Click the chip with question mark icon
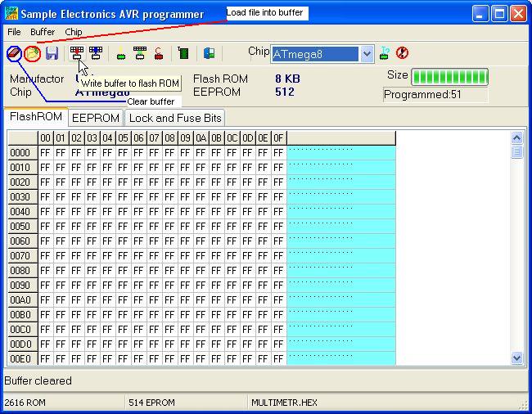Viewport: 532px width, 414px height. tap(385, 53)
